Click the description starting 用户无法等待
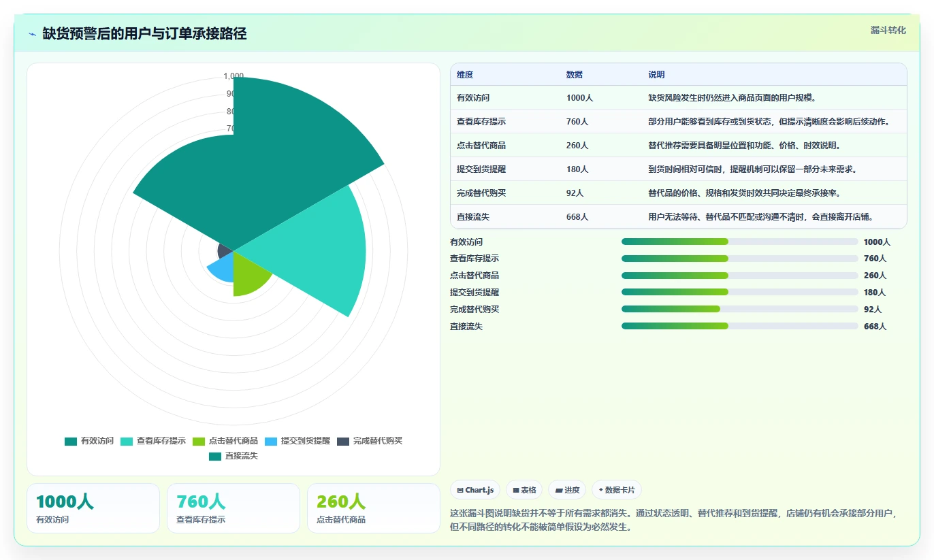Screen dimensions: 934x560 pos(761,217)
